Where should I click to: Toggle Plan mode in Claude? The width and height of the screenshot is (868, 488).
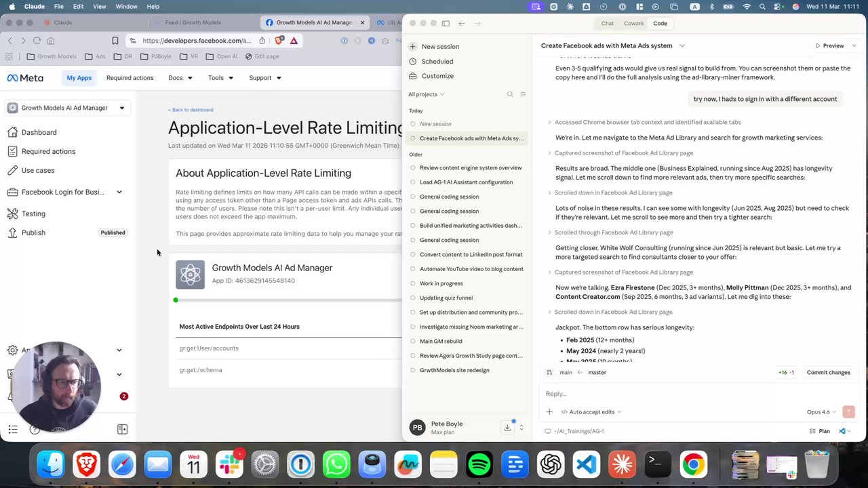click(x=820, y=431)
